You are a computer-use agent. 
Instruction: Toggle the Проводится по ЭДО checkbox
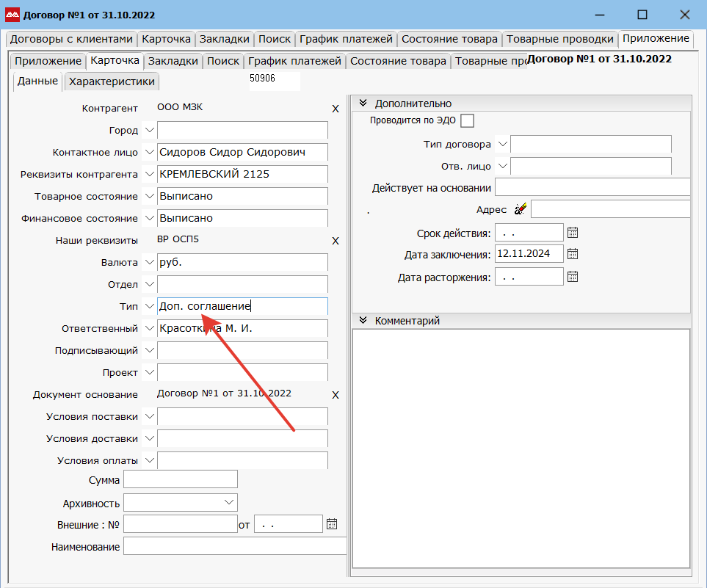click(x=467, y=120)
